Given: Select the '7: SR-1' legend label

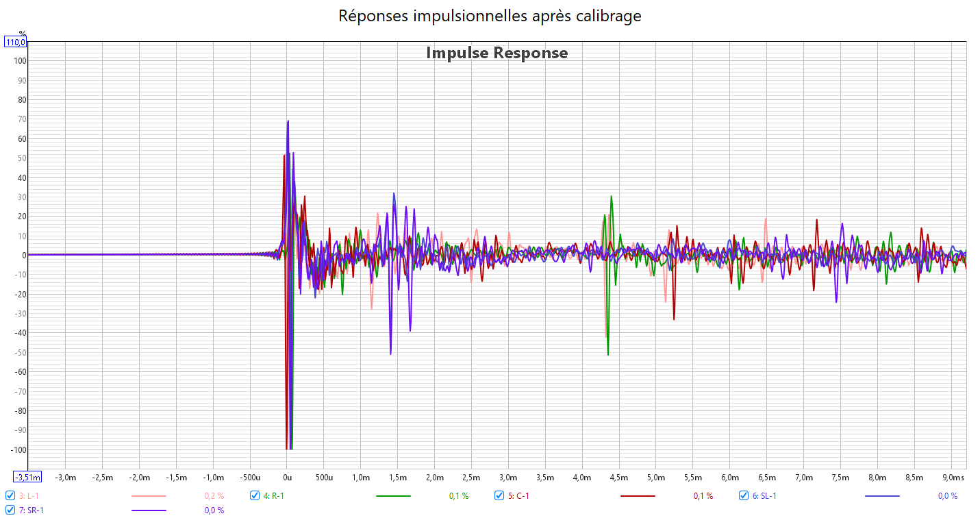Looking at the screenshot, I should click(32, 510).
